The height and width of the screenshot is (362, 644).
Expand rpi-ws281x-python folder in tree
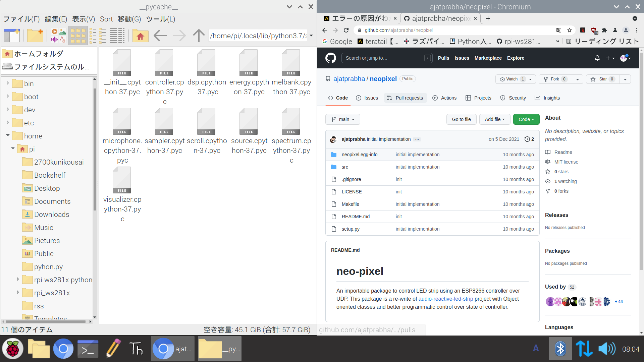(x=18, y=279)
